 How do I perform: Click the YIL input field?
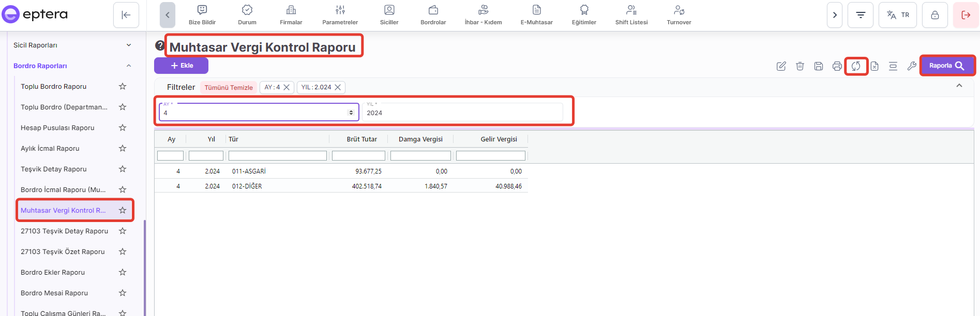(462, 113)
